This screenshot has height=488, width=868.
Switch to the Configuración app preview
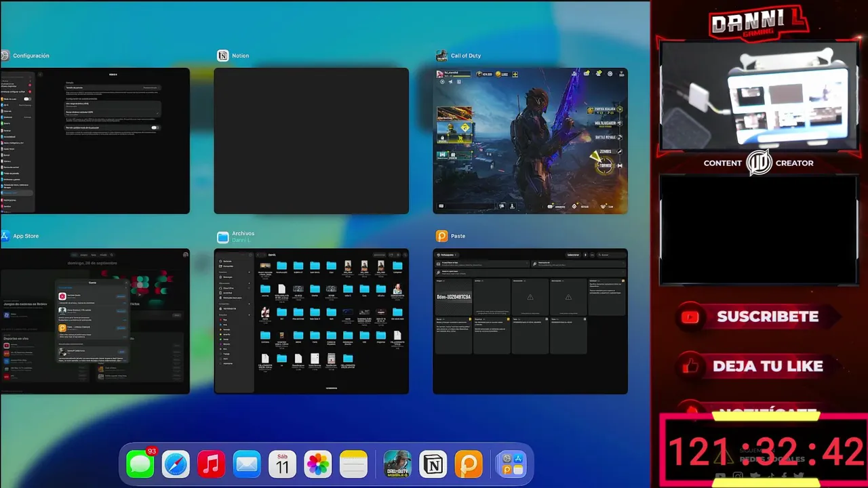click(x=95, y=141)
